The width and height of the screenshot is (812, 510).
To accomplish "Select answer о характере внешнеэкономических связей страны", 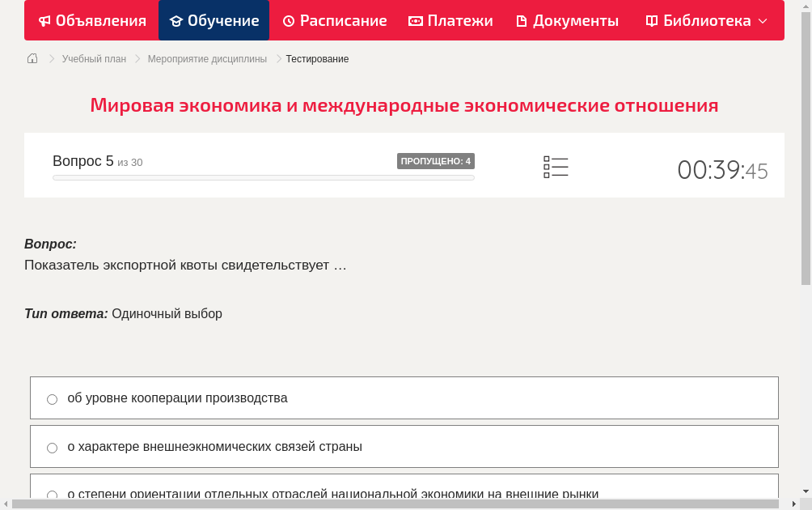I will click(52, 447).
